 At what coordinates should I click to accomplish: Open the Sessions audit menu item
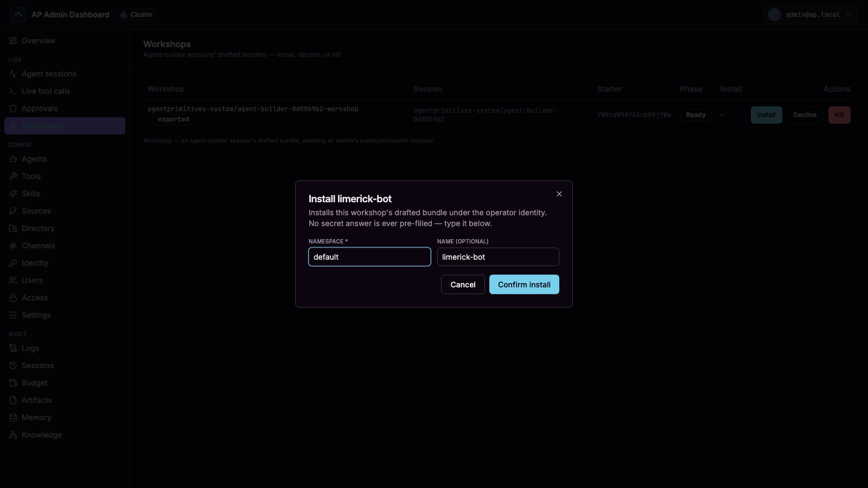click(x=65, y=365)
